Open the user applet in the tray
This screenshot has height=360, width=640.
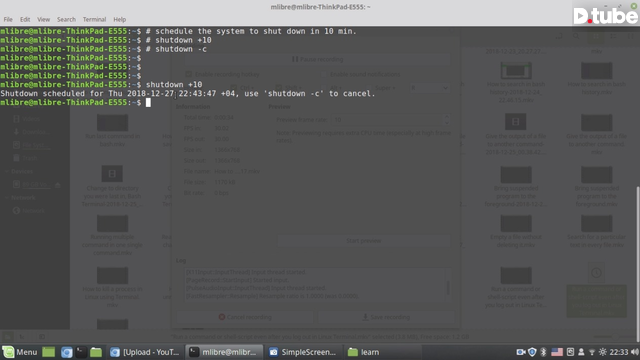[x=581, y=352]
